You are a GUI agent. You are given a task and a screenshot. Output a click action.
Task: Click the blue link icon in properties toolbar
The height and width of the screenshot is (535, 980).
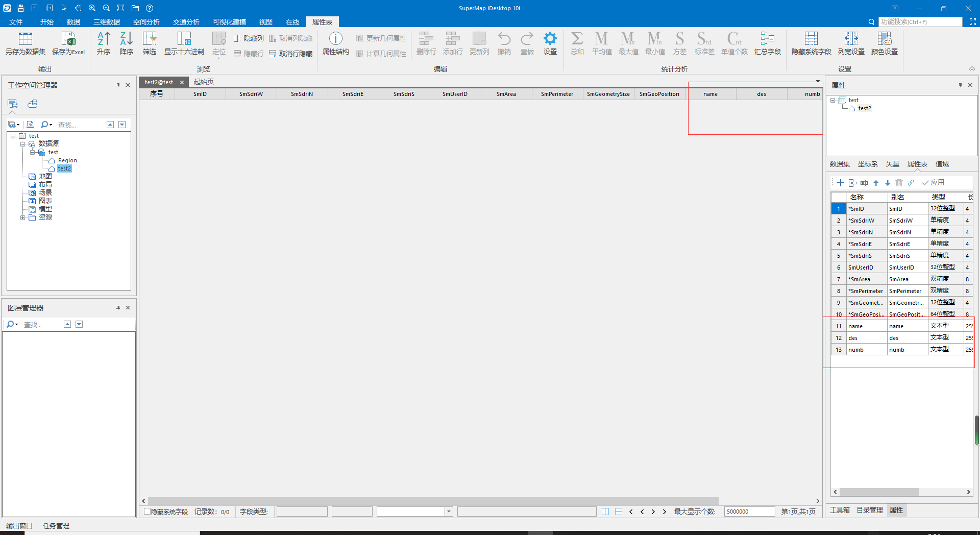(911, 183)
